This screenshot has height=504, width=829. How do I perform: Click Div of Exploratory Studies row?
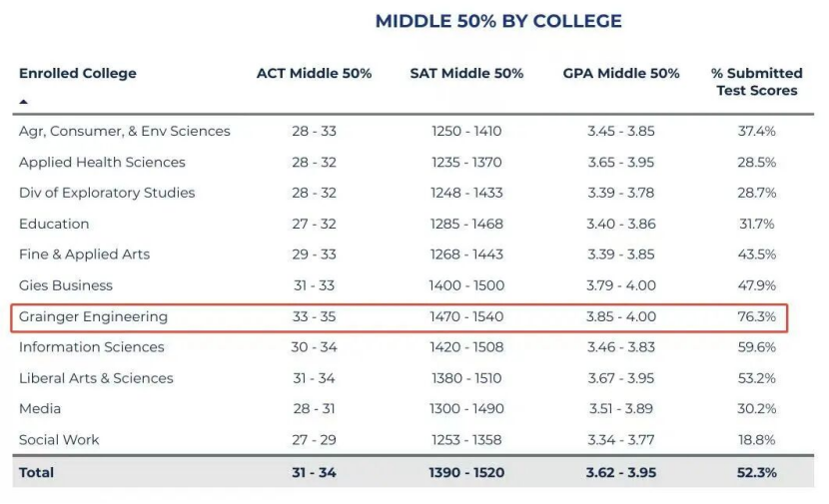tap(107, 193)
